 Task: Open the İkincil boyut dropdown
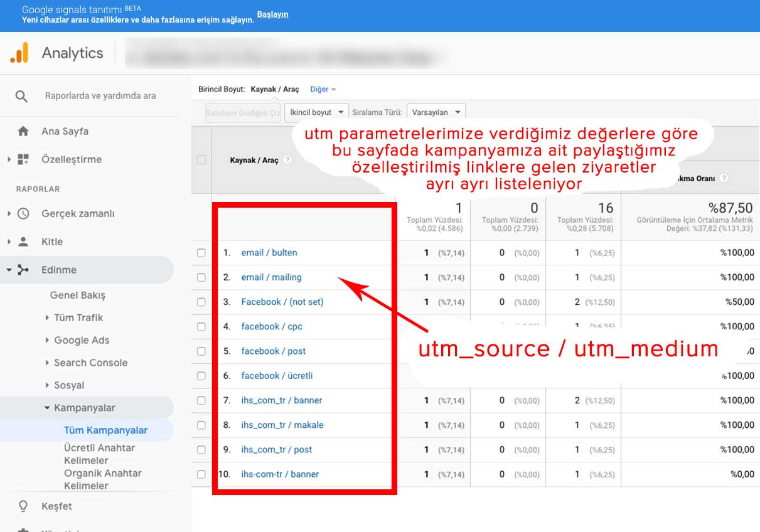(316, 112)
